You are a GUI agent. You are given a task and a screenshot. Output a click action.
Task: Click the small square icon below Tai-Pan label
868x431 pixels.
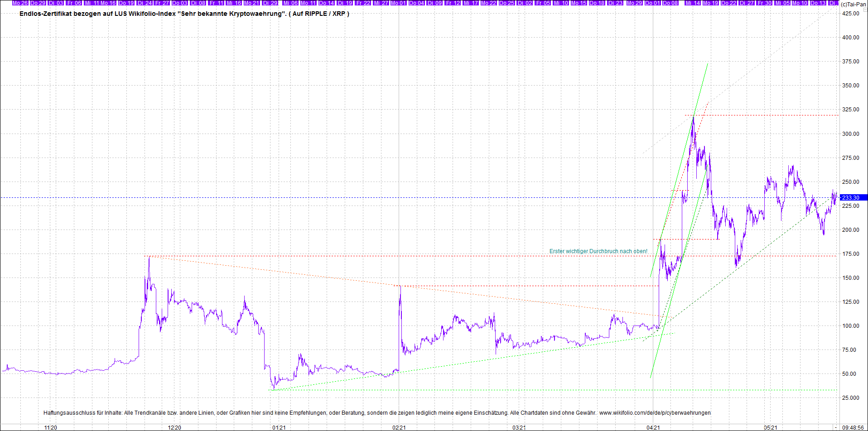(864, 10)
